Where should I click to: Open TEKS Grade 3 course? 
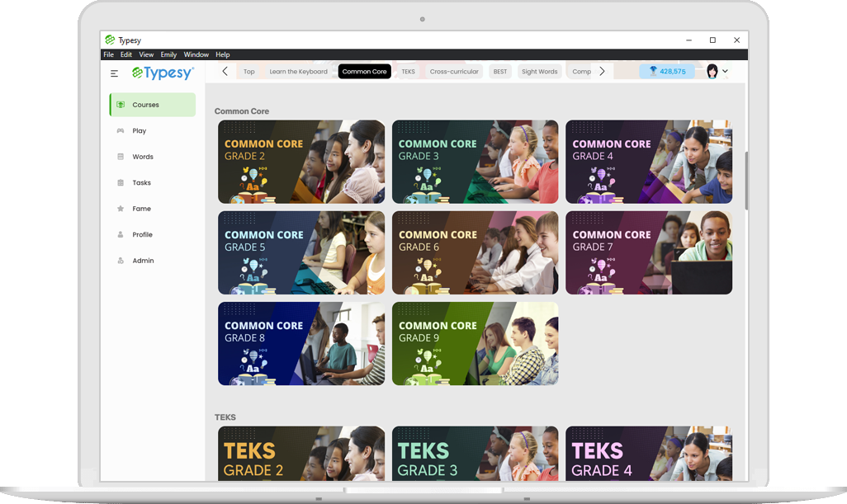click(476, 454)
